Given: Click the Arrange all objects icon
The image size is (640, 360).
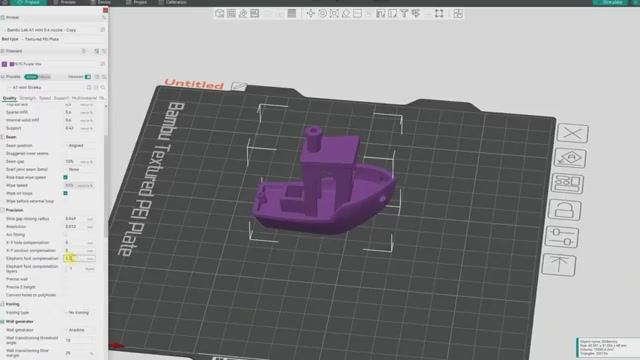Looking at the screenshot, I should [x=255, y=13].
